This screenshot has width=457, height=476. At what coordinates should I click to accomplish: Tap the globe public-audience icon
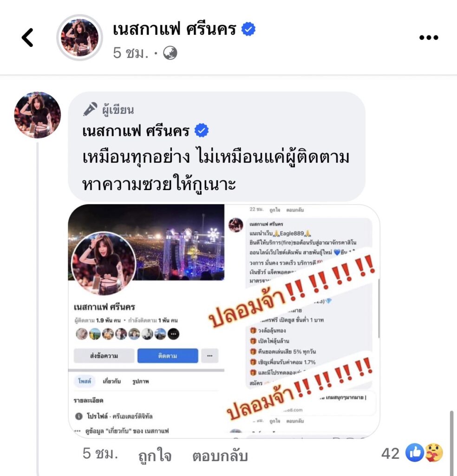tap(170, 53)
